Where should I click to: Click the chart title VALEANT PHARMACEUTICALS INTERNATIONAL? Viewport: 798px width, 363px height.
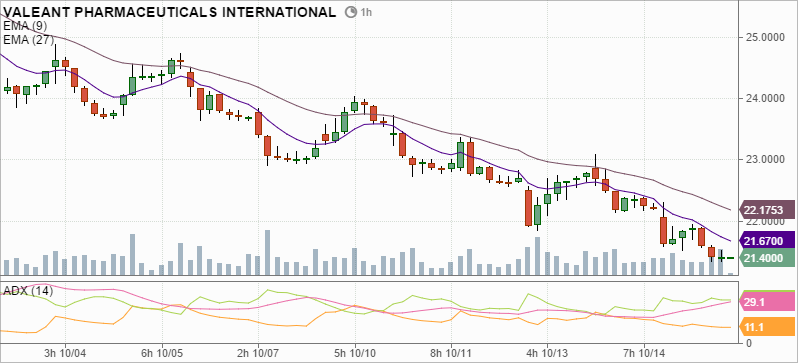[170, 12]
